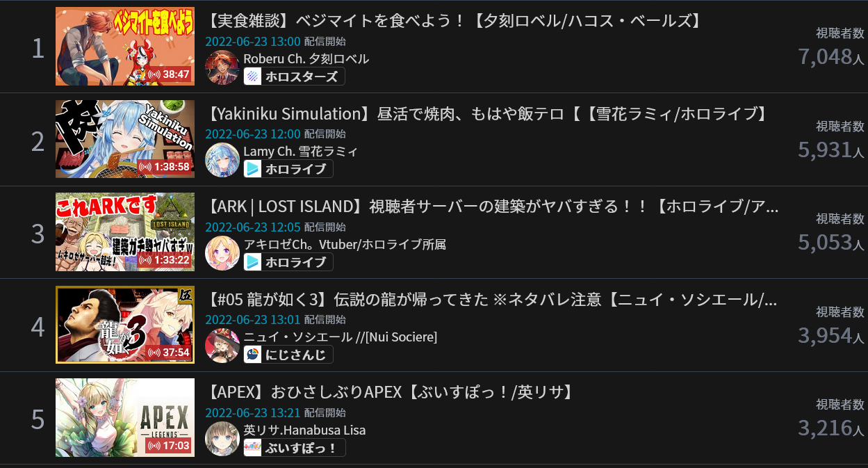Open the 龍が如く3 stream thumbnail

tap(125, 325)
